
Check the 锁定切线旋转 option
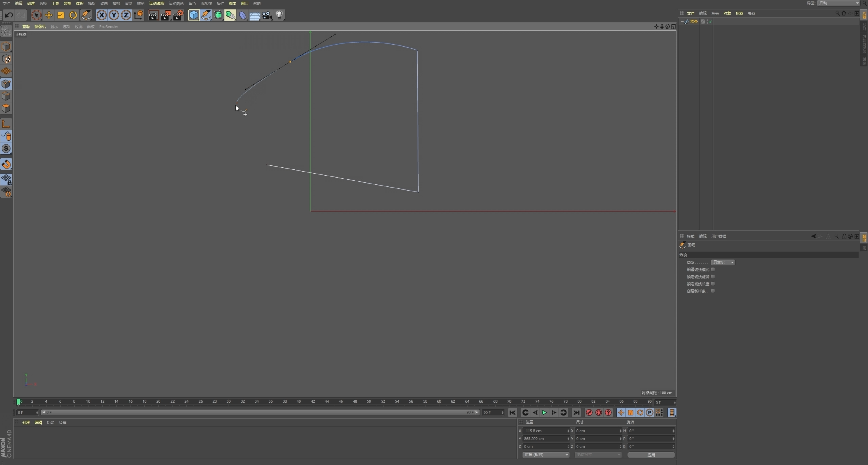click(713, 277)
